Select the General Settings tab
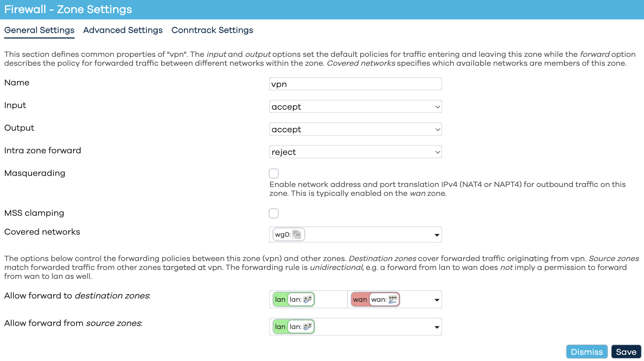The image size is (644, 361). pyautogui.click(x=39, y=30)
